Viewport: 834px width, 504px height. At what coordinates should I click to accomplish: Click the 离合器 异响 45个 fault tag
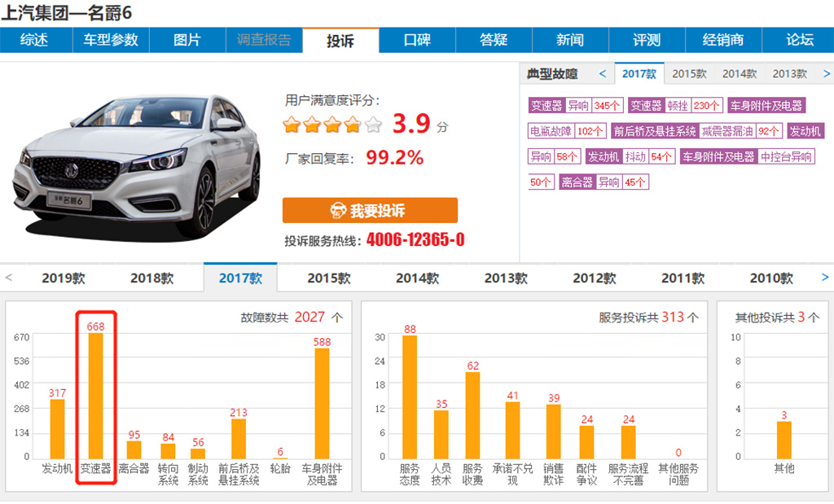(x=604, y=182)
